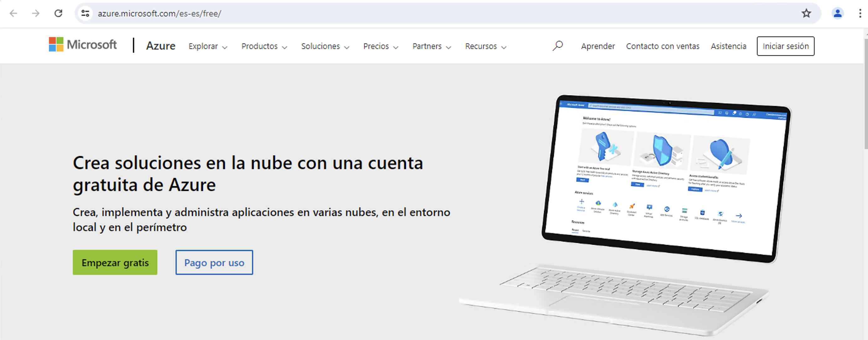Open Contacto con ventas

pos(662,46)
